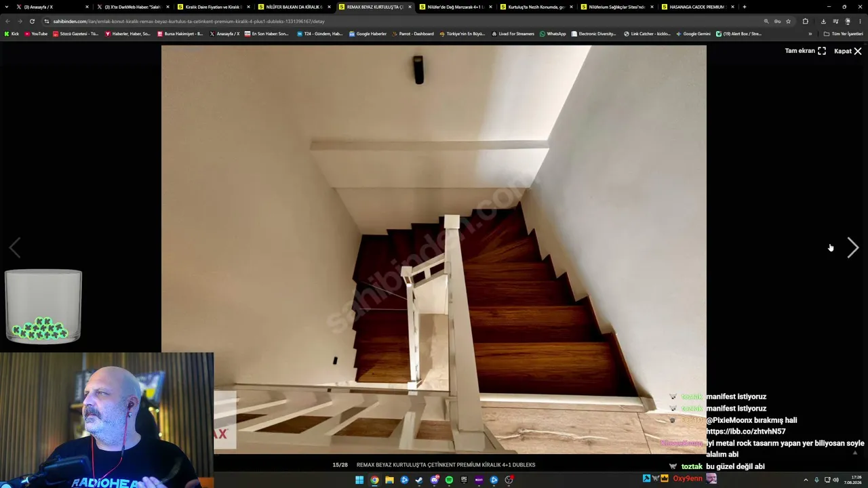Open the Electronic Diversity bookmark
The width and height of the screenshot is (868, 488).
click(594, 33)
